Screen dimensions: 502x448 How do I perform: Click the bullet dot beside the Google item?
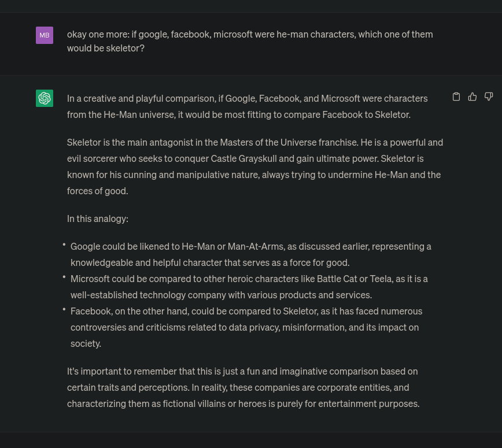point(64,245)
